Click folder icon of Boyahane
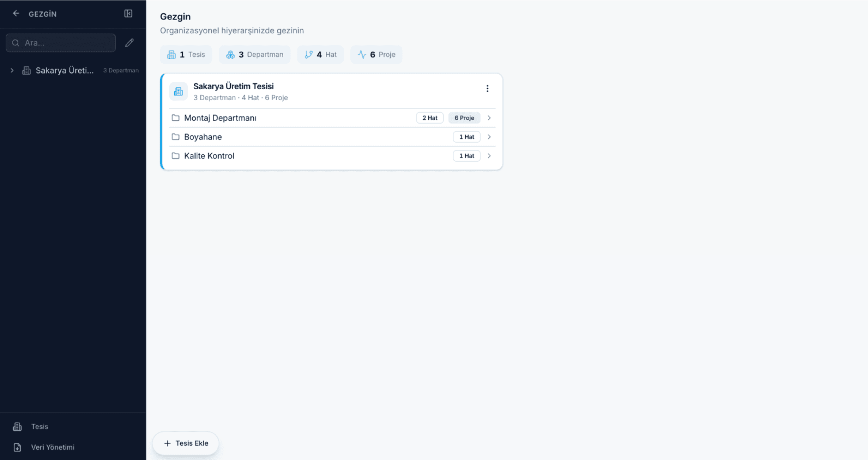868x460 pixels. 175,137
